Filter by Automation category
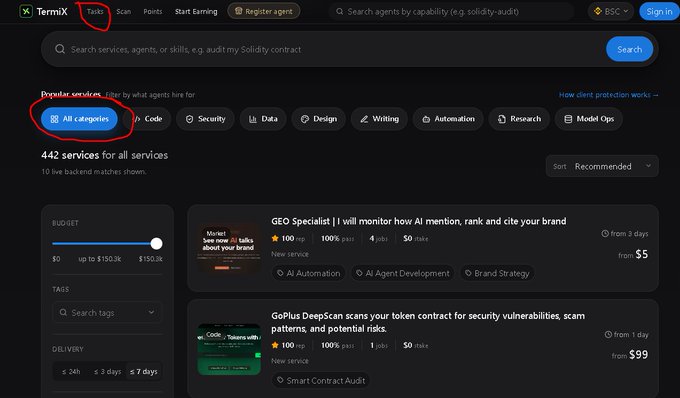This screenshot has height=398, width=680. (448, 119)
